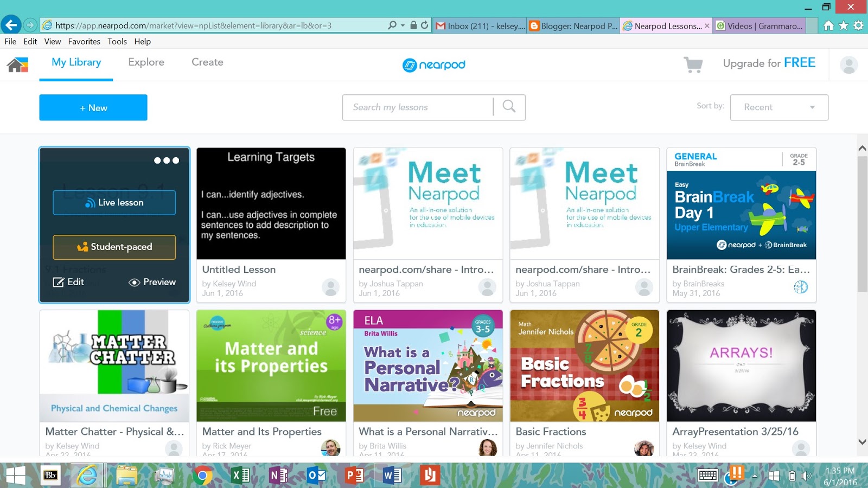
Task: Click address bar search magnifier icon
Action: (392, 25)
